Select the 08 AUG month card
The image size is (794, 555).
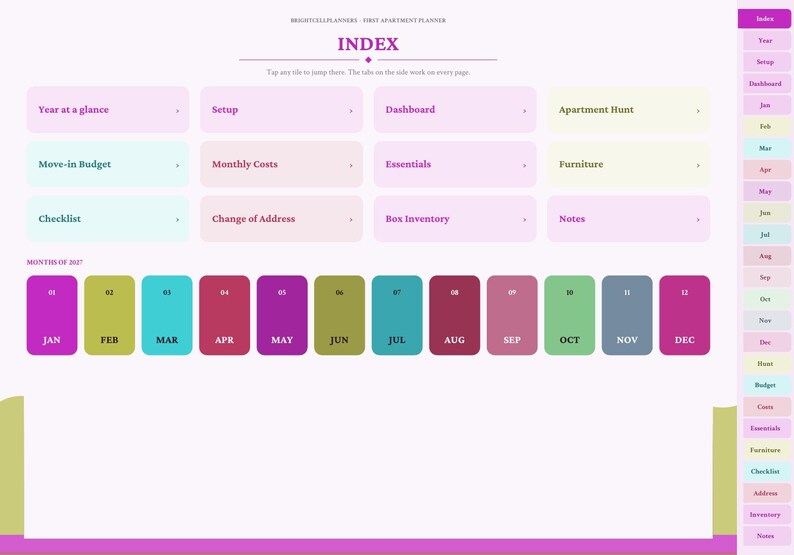click(455, 315)
